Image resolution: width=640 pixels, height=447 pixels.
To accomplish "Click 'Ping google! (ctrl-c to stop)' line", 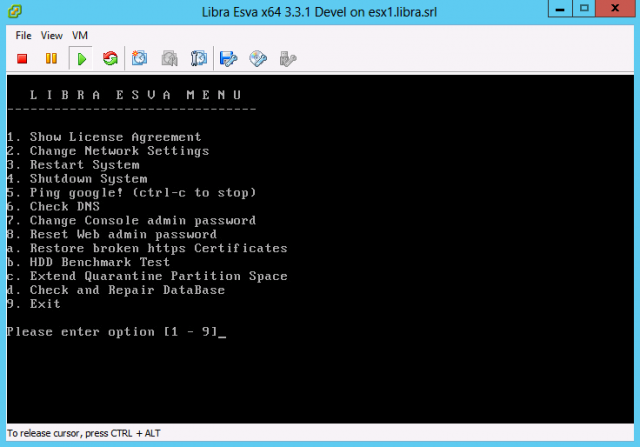I will (131, 193).
